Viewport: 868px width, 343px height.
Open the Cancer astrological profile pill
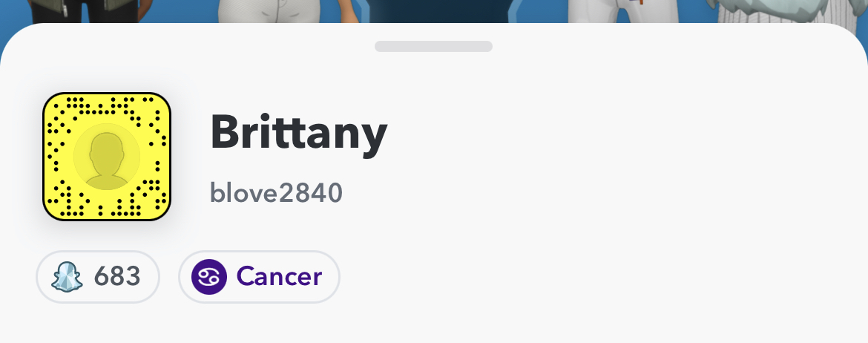pos(259,276)
